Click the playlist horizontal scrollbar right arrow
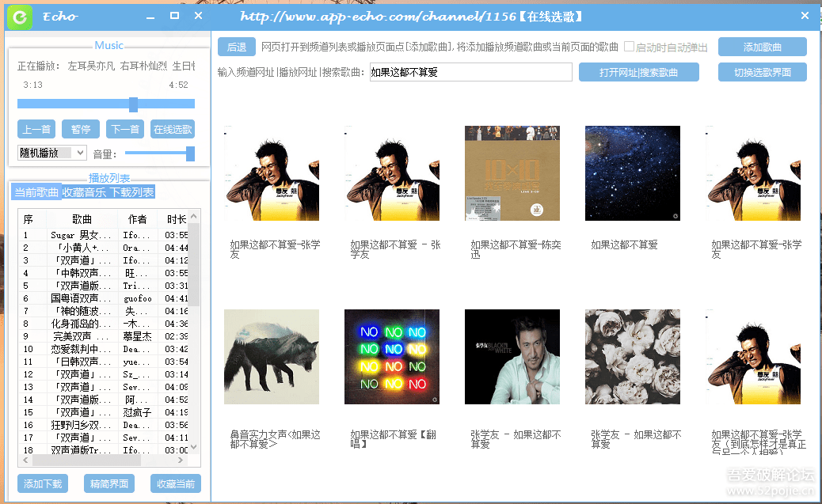This screenshot has height=504, width=822. pos(181,460)
